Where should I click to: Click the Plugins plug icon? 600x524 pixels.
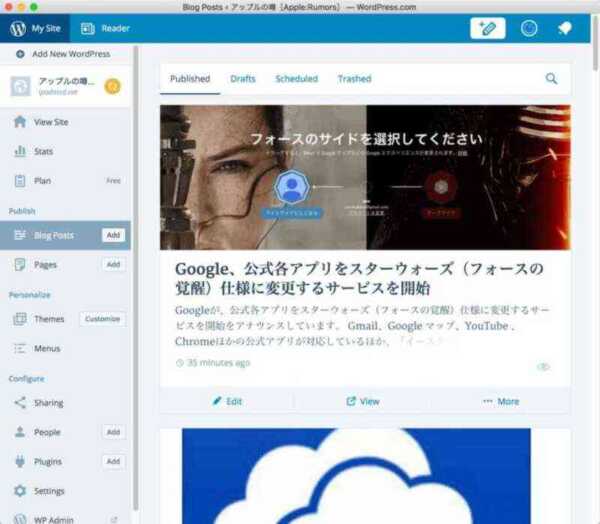[20, 462]
